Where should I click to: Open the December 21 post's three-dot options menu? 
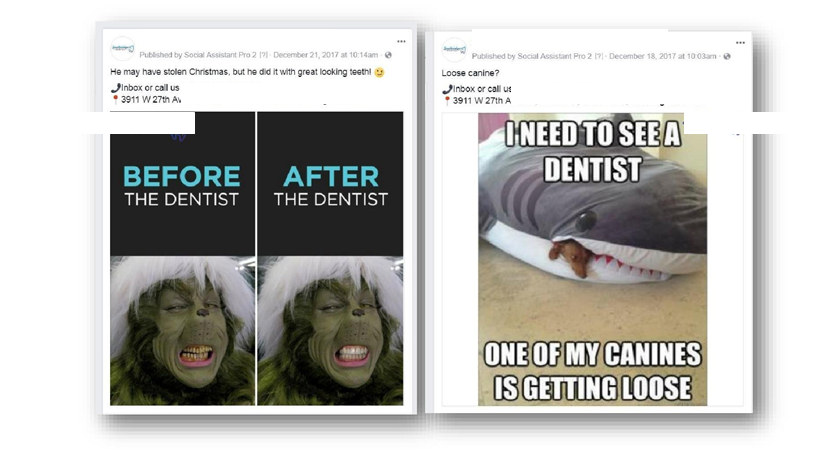(x=401, y=42)
